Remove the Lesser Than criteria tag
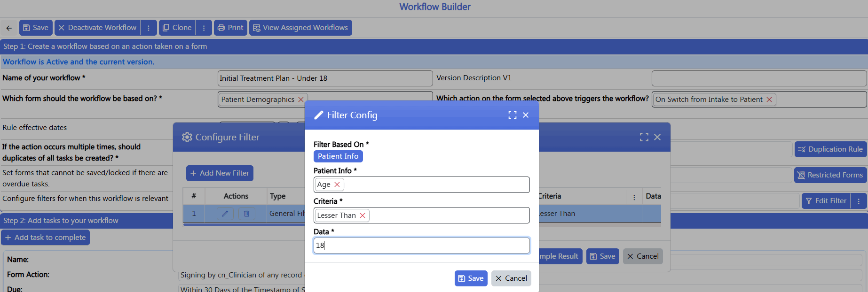This screenshot has width=868, height=292. click(x=363, y=215)
